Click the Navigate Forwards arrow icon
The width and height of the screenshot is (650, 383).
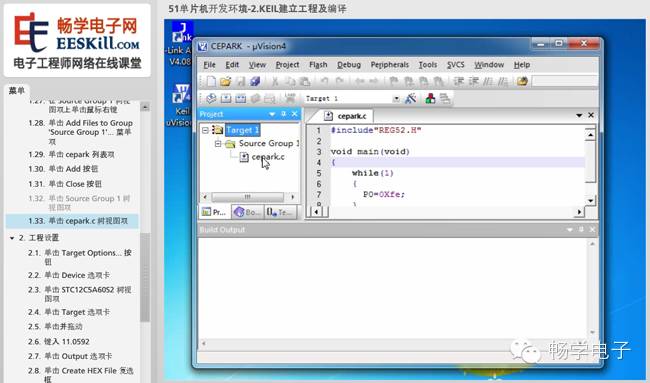[373, 81]
